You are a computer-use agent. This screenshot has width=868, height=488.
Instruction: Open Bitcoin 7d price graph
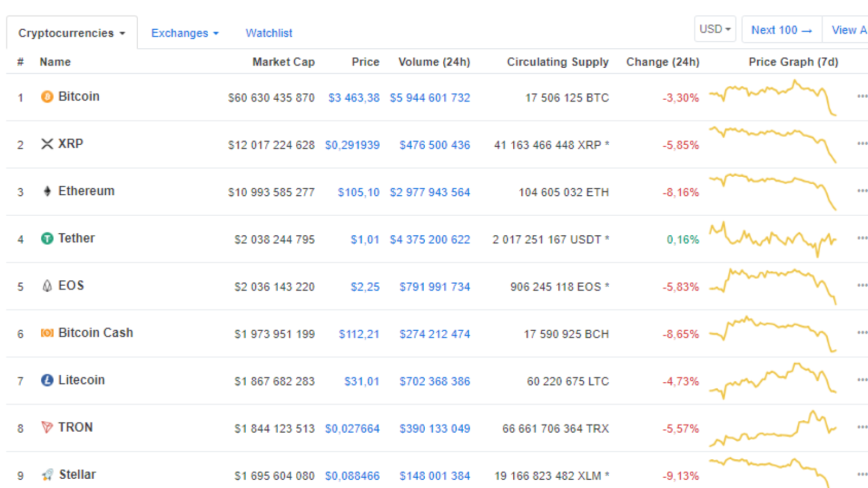pyautogui.click(x=773, y=98)
